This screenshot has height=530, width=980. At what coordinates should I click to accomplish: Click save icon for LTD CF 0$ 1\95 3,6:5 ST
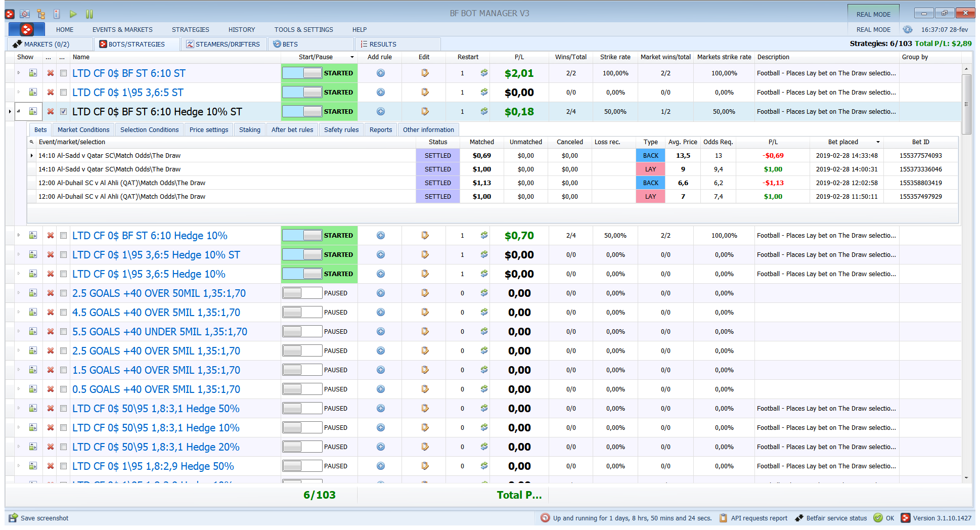(33, 92)
